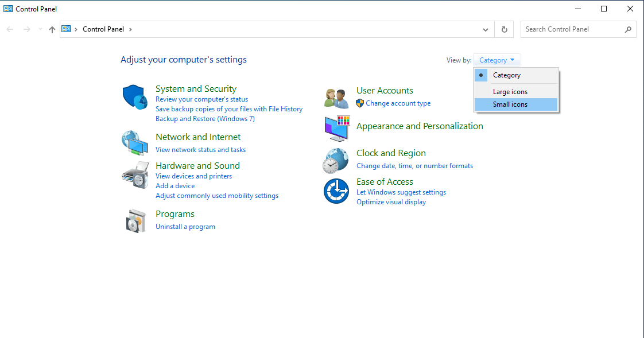Click the Control Panel icon in address bar
The height and width of the screenshot is (338, 644).
tap(66, 29)
